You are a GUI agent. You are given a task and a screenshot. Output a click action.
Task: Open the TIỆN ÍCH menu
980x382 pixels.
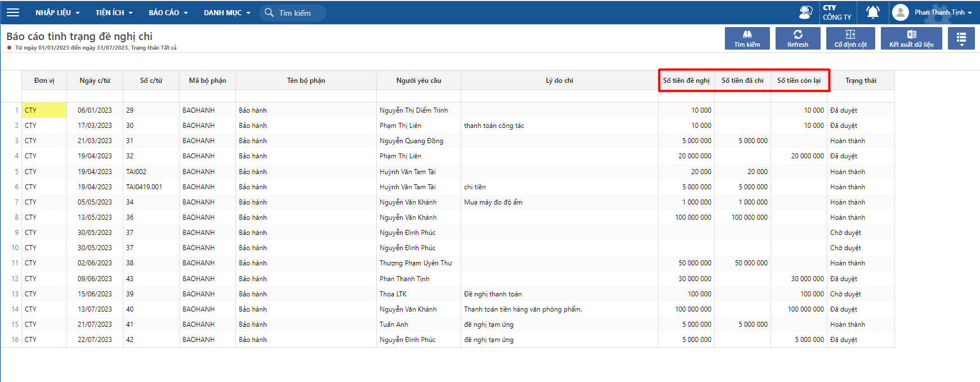coord(114,12)
